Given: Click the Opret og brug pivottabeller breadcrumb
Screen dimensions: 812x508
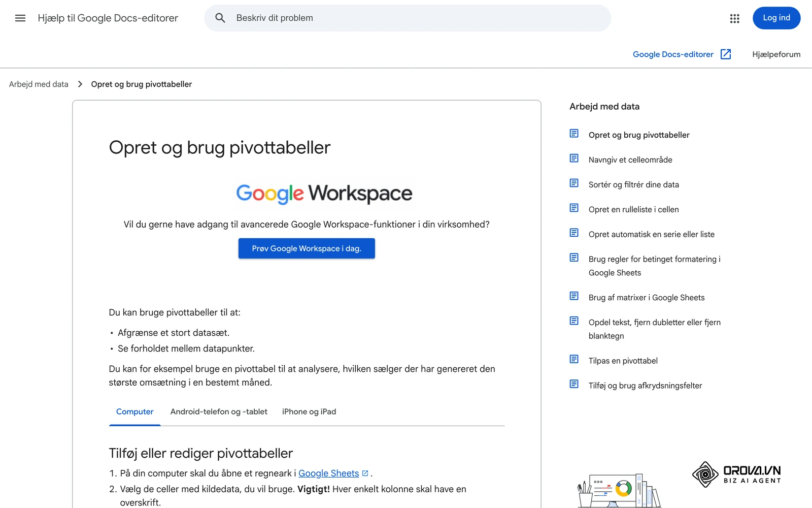Looking at the screenshot, I should click(141, 84).
